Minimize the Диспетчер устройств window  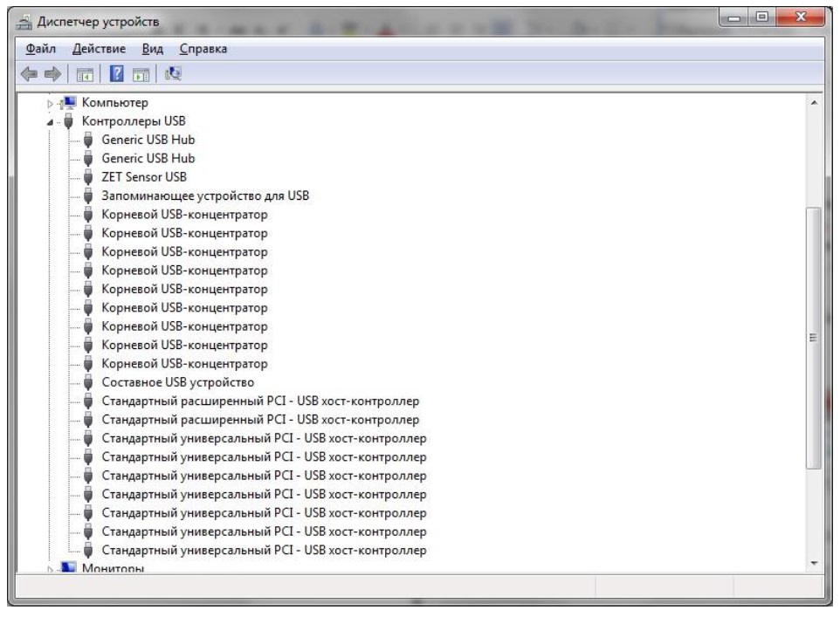click(734, 18)
